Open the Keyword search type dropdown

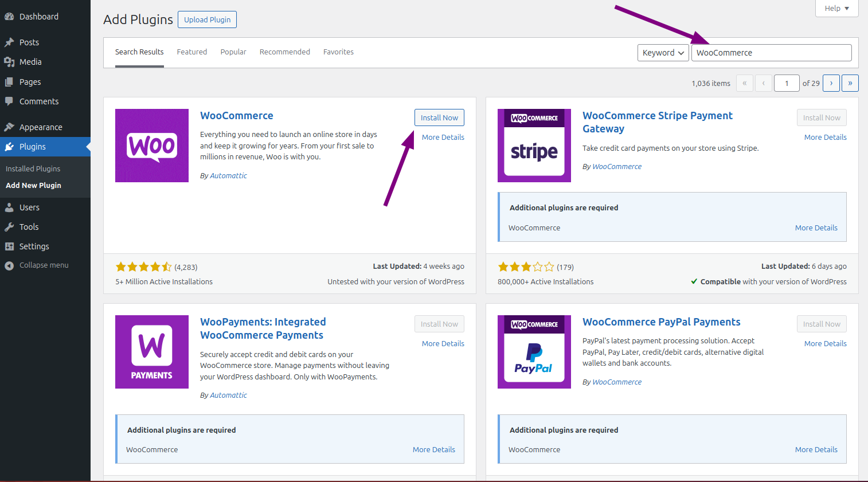point(663,52)
